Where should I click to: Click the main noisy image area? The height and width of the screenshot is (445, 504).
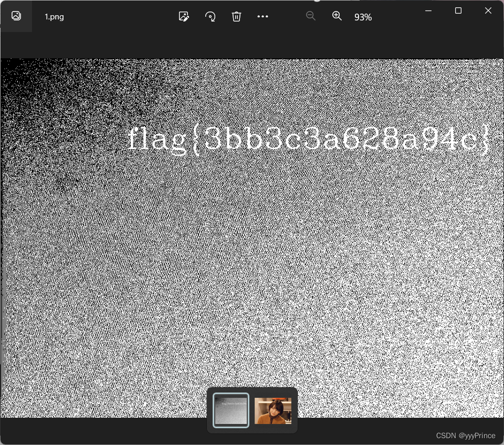[252, 262]
